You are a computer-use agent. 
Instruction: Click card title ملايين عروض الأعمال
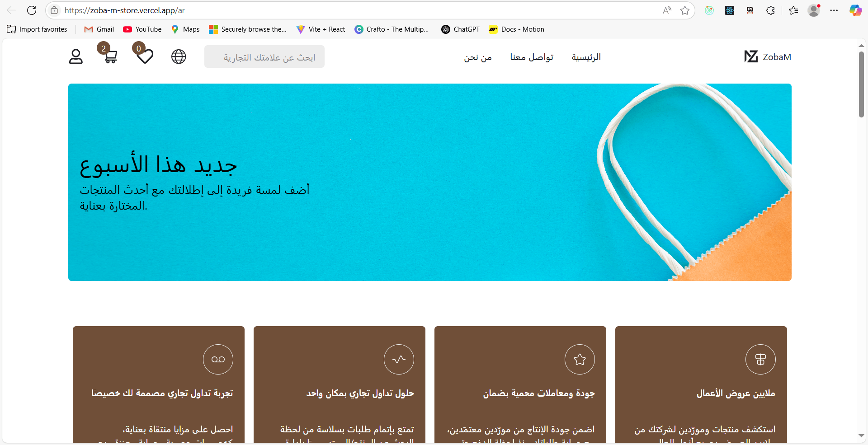point(736,393)
